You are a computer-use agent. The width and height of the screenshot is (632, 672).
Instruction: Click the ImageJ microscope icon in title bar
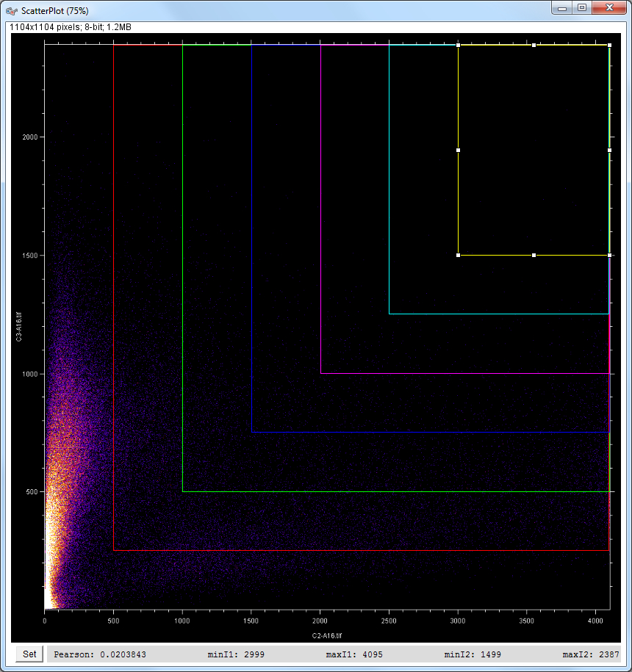point(12,9)
